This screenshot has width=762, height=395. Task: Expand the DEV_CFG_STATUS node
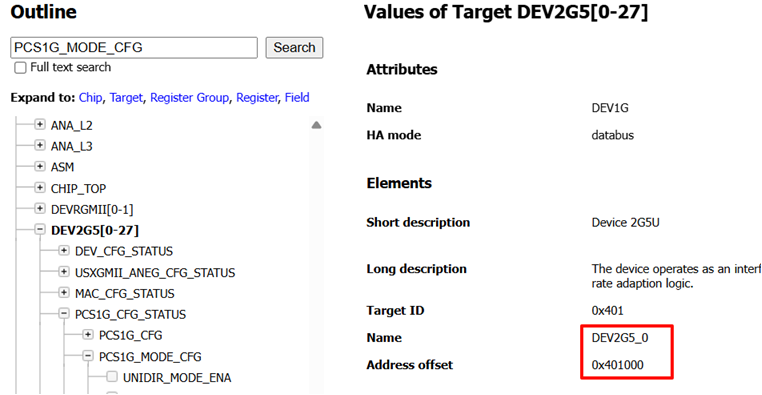pos(64,251)
